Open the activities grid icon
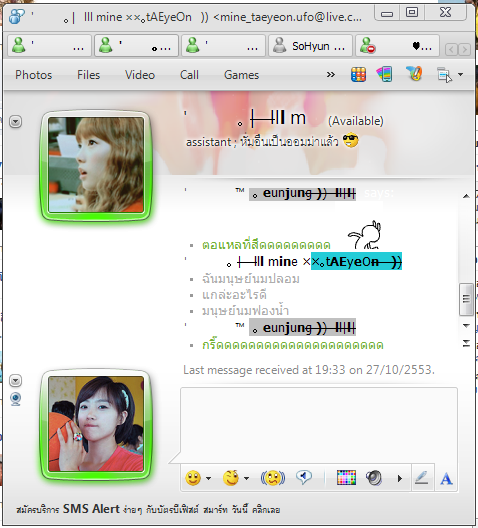The width and height of the screenshot is (478, 528). 358,74
